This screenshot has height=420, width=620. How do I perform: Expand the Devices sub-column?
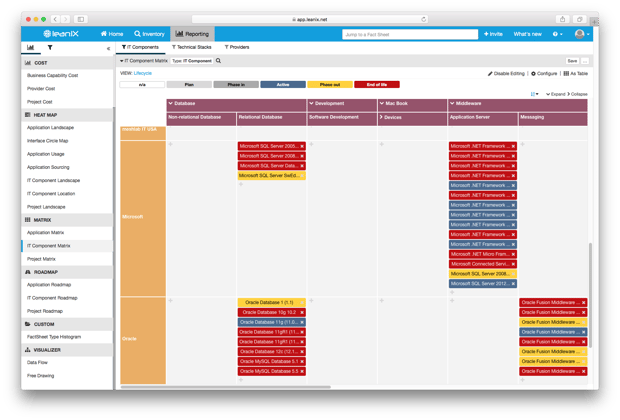click(x=381, y=117)
